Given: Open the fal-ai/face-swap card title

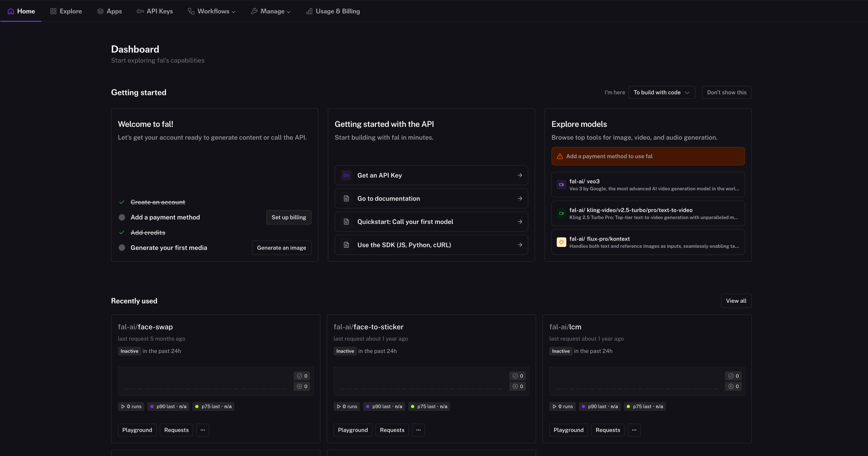Looking at the screenshot, I should [x=145, y=327].
